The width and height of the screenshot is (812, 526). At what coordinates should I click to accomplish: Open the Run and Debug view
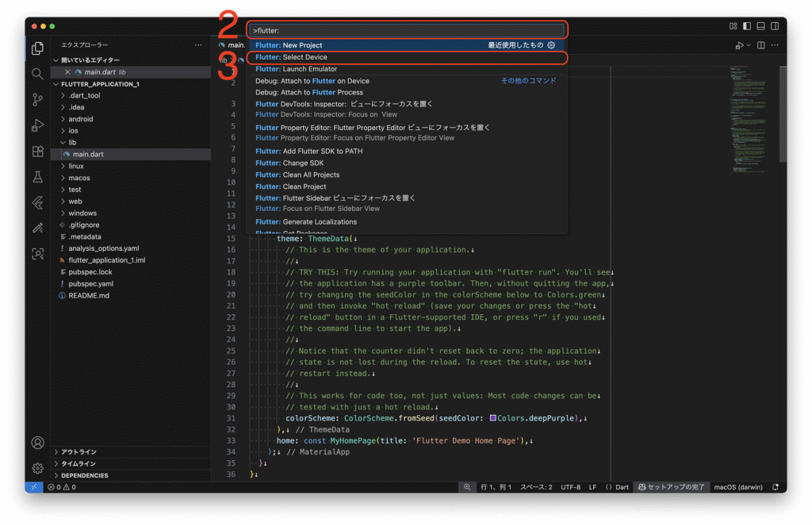[37, 125]
